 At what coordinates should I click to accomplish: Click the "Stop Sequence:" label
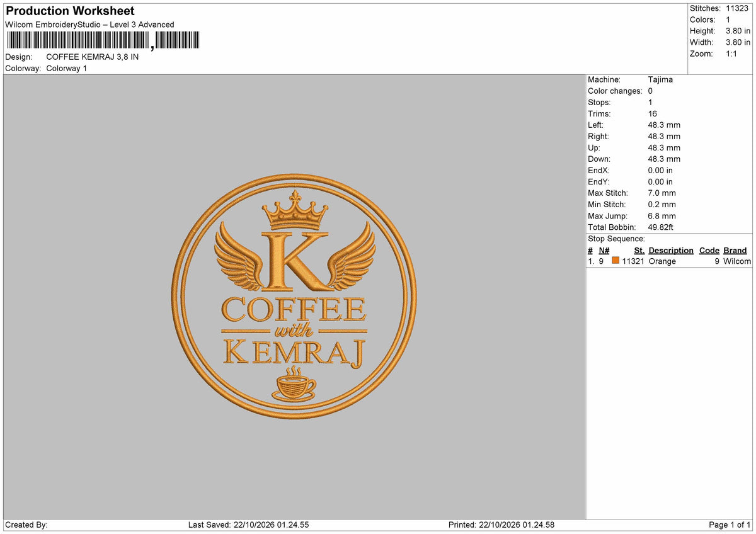[x=616, y=239]
